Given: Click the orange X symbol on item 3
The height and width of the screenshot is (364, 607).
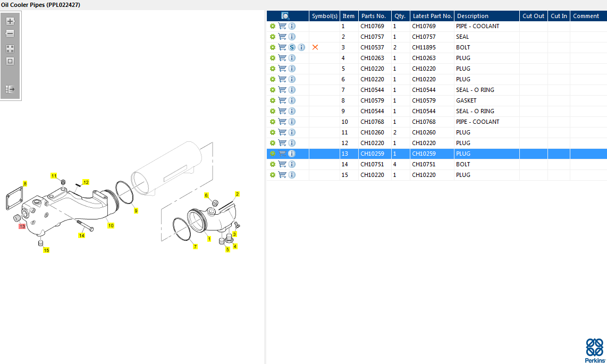Looking at the screenshot, I should (x=315, y=47).
